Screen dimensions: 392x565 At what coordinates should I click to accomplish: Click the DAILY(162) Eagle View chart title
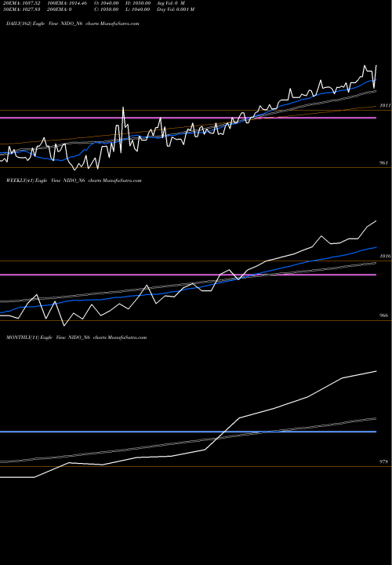[x=72, y=24]
